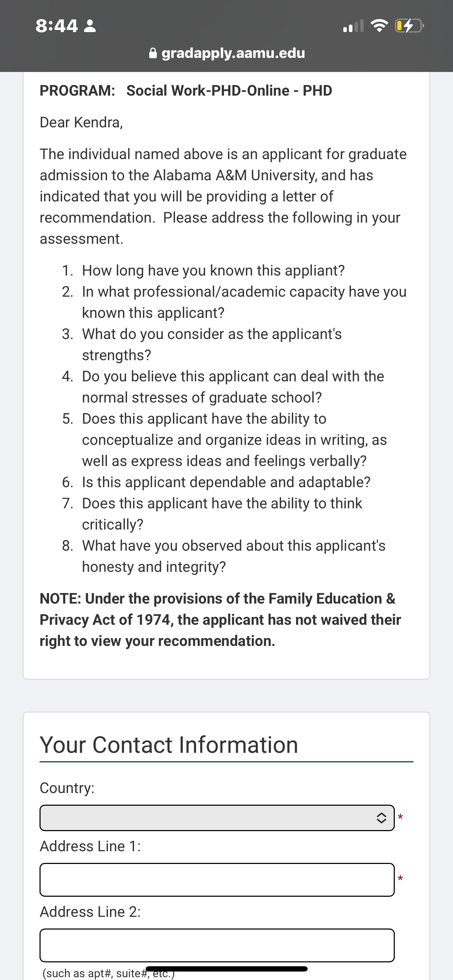Image resolution: width=453 pixels, height=980 pixels.
Task: Click the Country label
Action: tap(67, 788)
